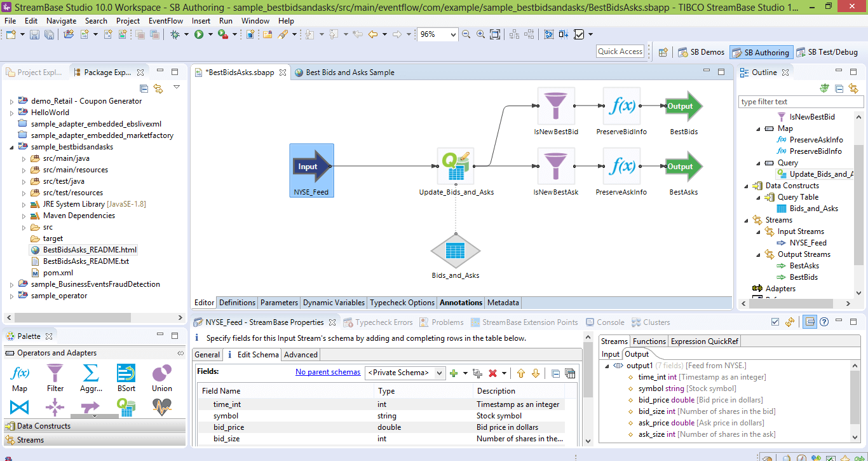This screenshot has height=461, width=868.
Task: Toggle the checkbox icon in Properties toolbar
Action: click(775, 322)
